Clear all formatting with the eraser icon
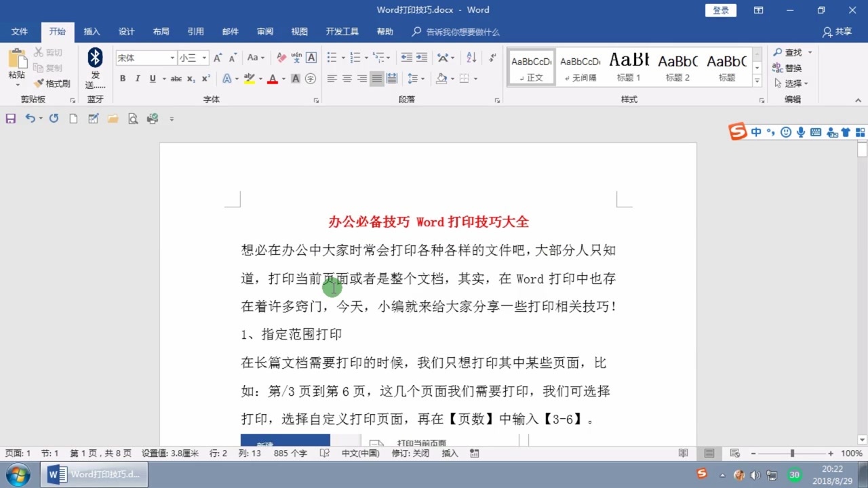Viewport: 868px width, 488px height. 281,58
